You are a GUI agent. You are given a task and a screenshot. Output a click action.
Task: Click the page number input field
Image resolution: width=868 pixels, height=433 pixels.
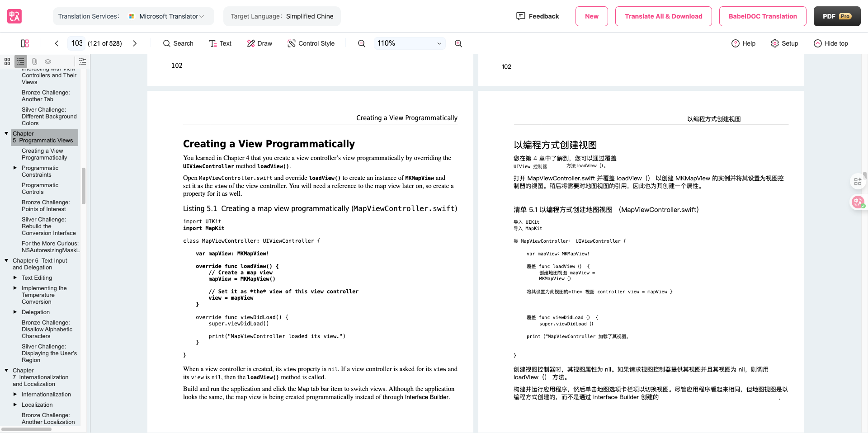pyautogui.click(x=76, y=43)
